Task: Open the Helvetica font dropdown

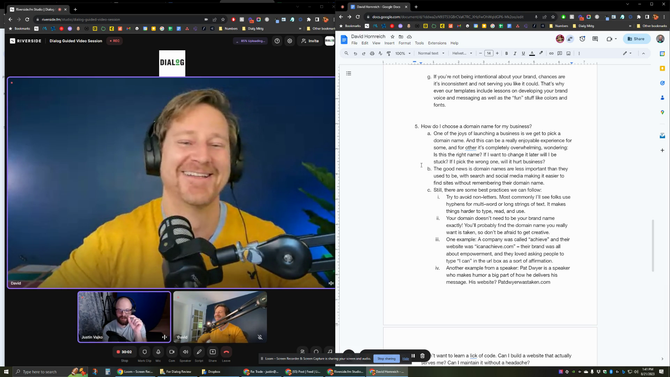Action: point(462,53)
